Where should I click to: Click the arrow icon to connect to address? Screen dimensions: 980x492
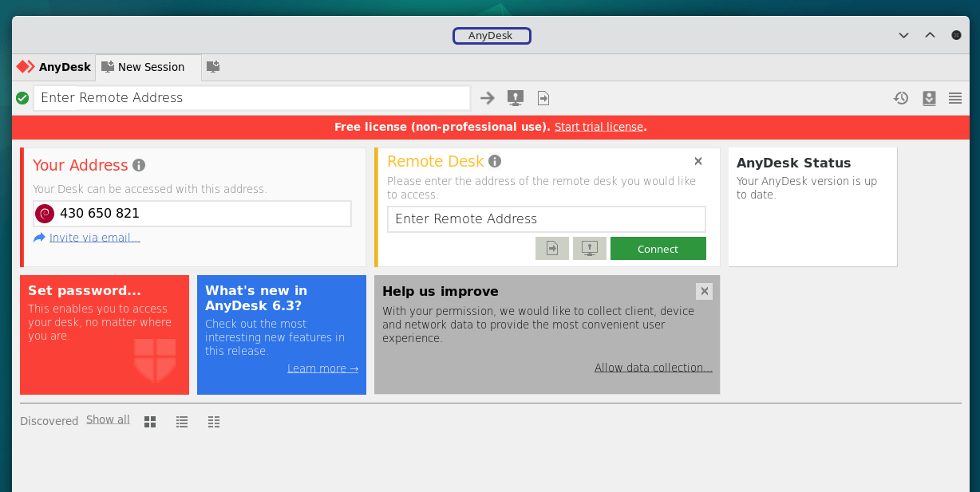[487, 98]
